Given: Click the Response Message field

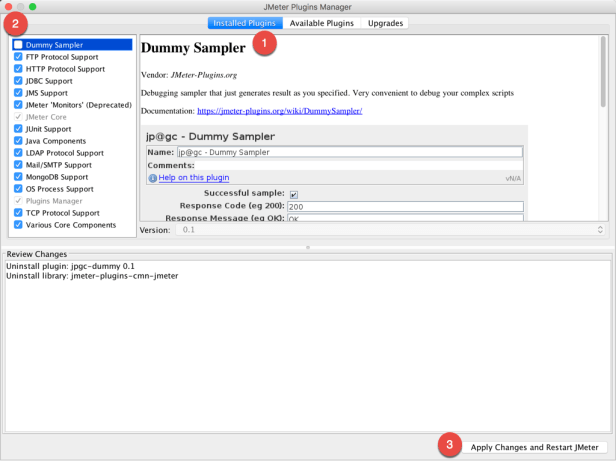Looking at the screenshot, I should pos(405,217).
